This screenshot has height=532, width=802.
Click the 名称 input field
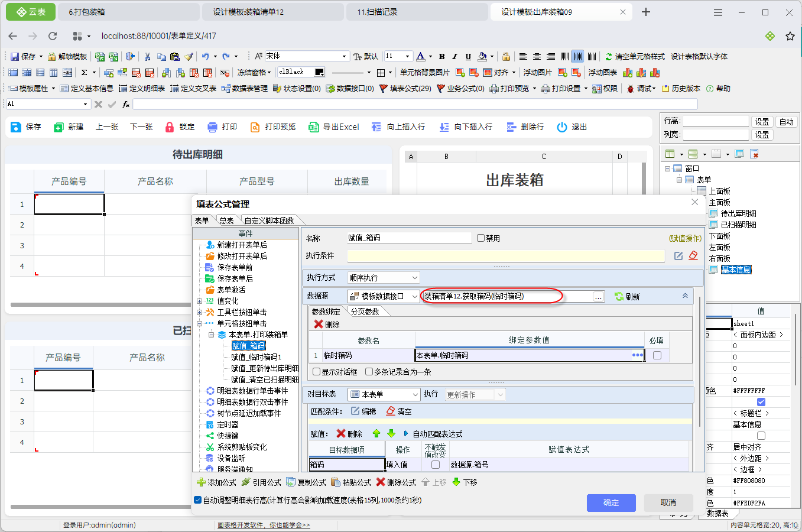pos(408,238)
